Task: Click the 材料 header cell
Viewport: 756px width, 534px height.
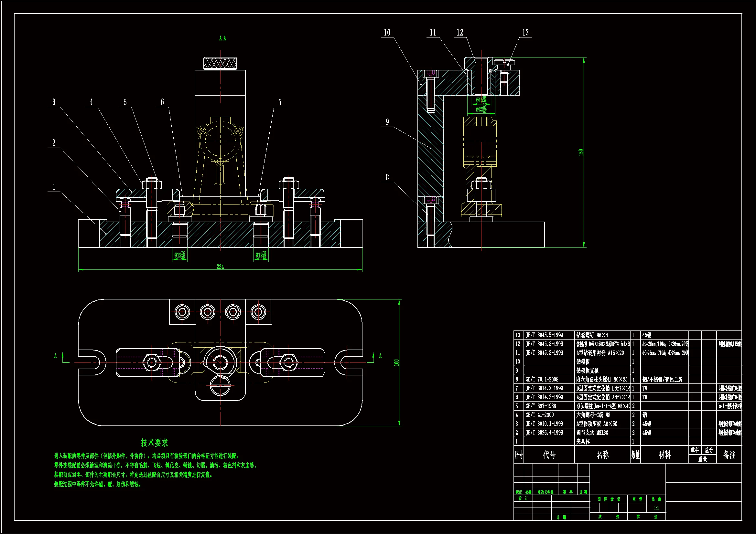Action: 664,455
